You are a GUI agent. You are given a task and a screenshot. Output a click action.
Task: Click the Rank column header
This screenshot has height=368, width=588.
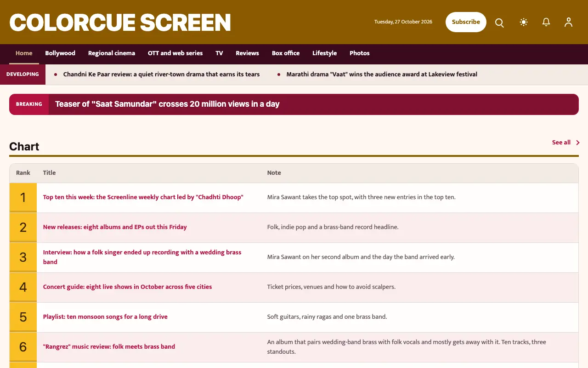click(23, 173)
